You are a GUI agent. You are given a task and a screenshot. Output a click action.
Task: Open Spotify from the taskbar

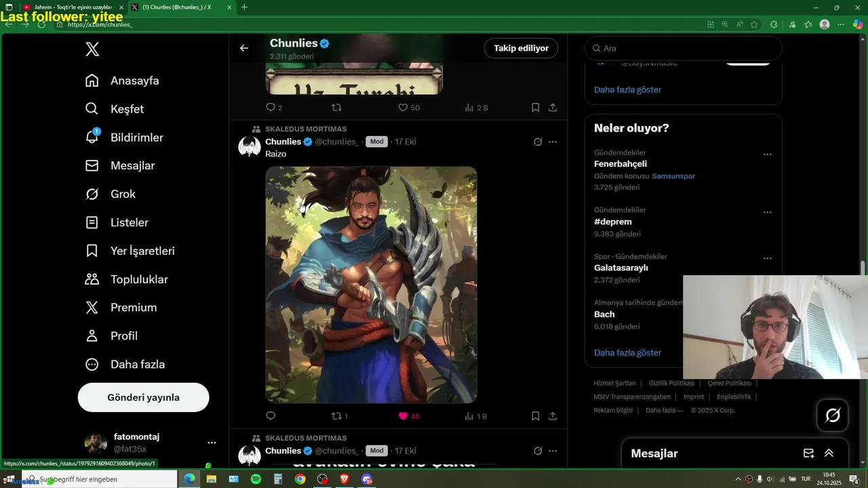pos(256,479)
